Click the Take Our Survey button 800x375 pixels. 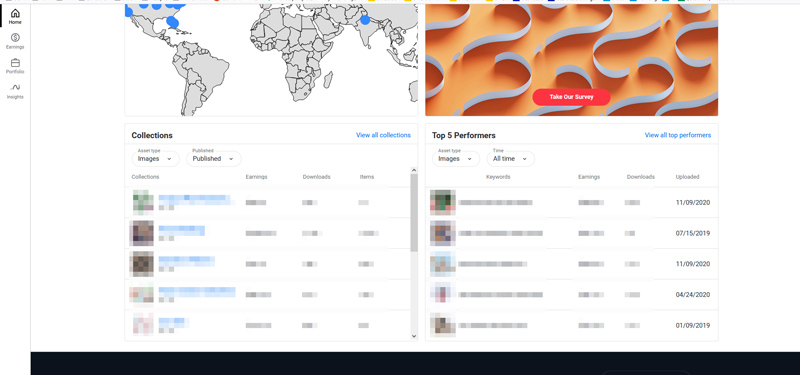click(x=571, y=97)
